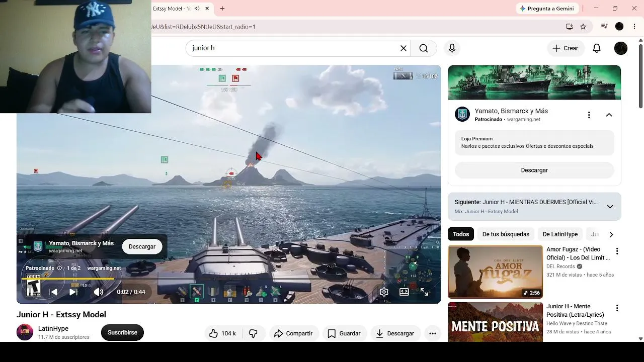This screenshot has width=644, height=362.
Task: Open the Yamato, Bismarck y Más ad title in the sidebar
Action: 511,111
